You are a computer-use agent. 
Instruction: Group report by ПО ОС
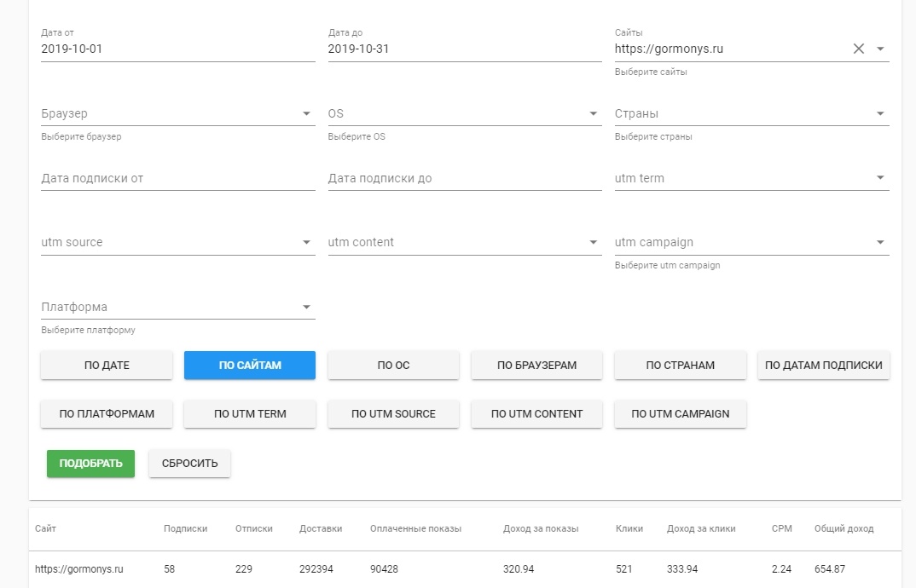[393, 365]
